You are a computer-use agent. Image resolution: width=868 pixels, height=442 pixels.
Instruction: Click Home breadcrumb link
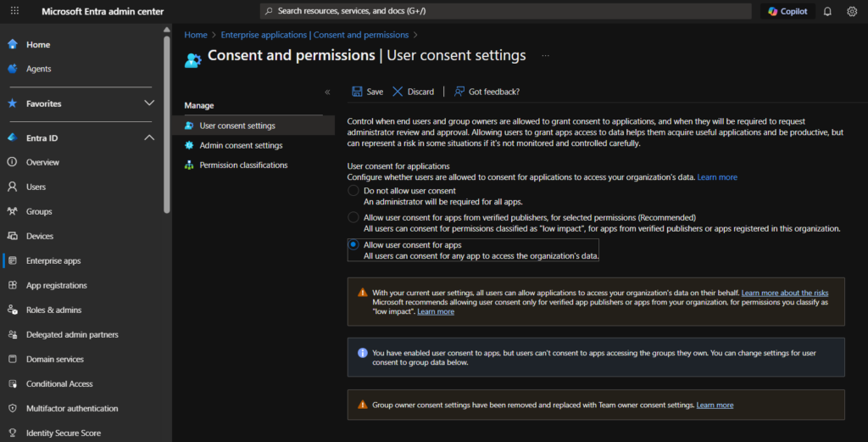(196, 34)
